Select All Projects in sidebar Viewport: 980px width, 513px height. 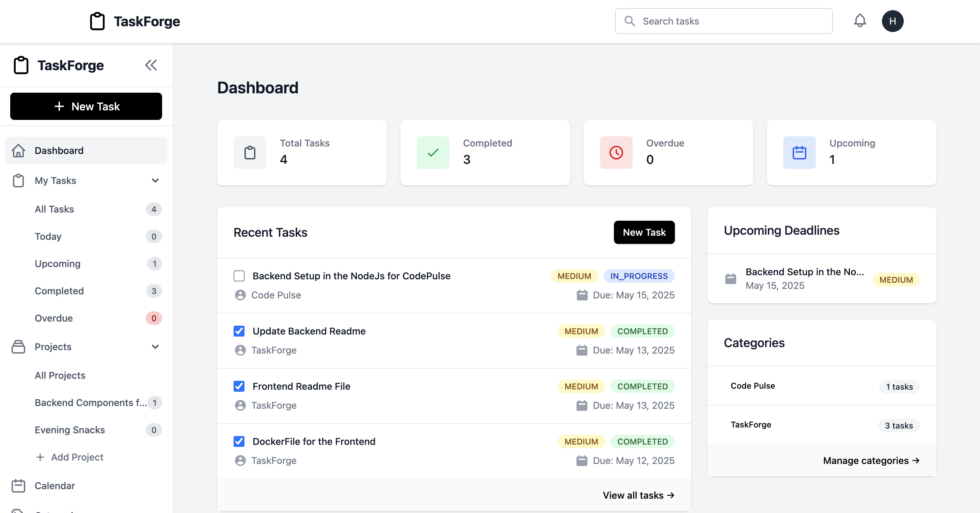pyautogui.click(x=60, y=375)
